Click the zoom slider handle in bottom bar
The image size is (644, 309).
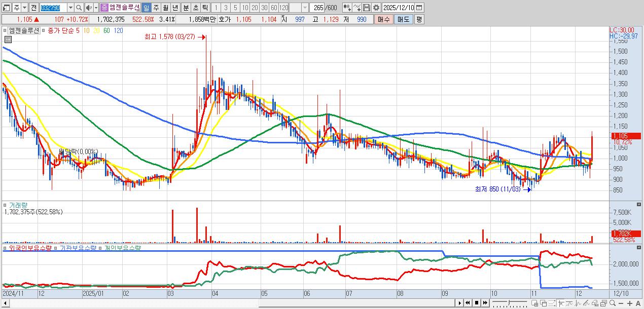(x=509, y=302)
